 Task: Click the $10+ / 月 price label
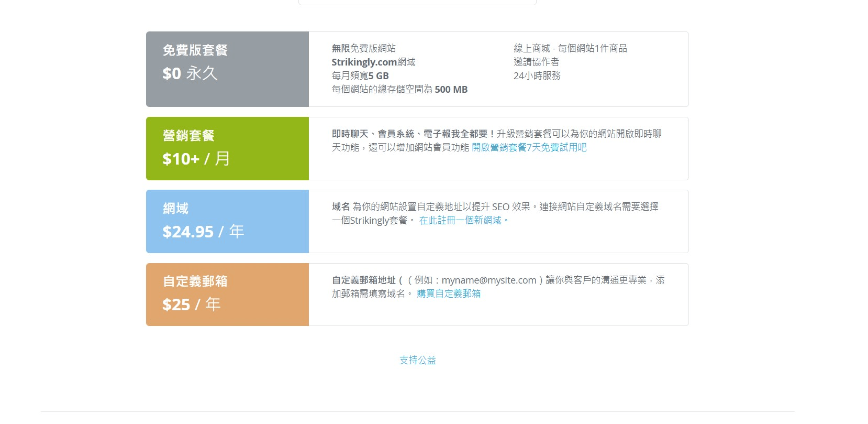(196, 159)
